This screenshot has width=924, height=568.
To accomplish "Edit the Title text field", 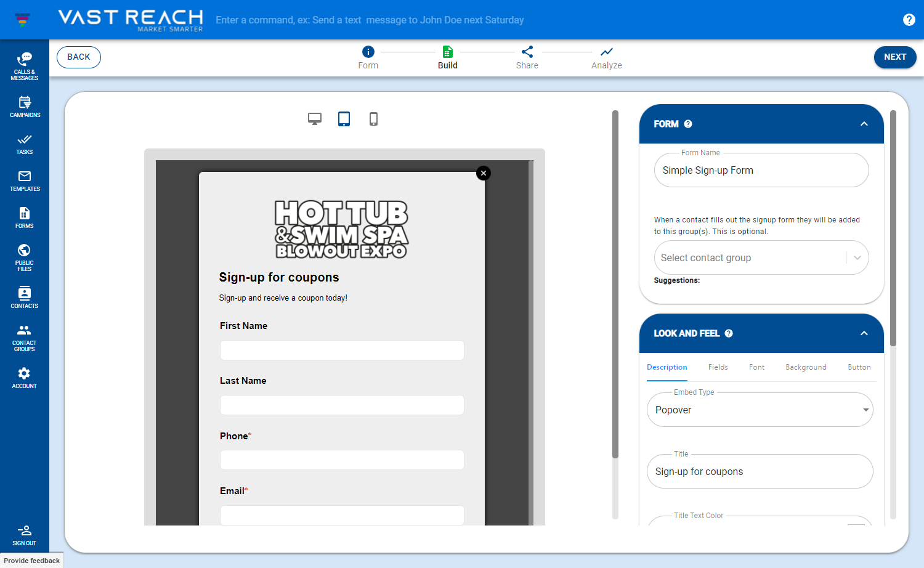I will point(760,471).
